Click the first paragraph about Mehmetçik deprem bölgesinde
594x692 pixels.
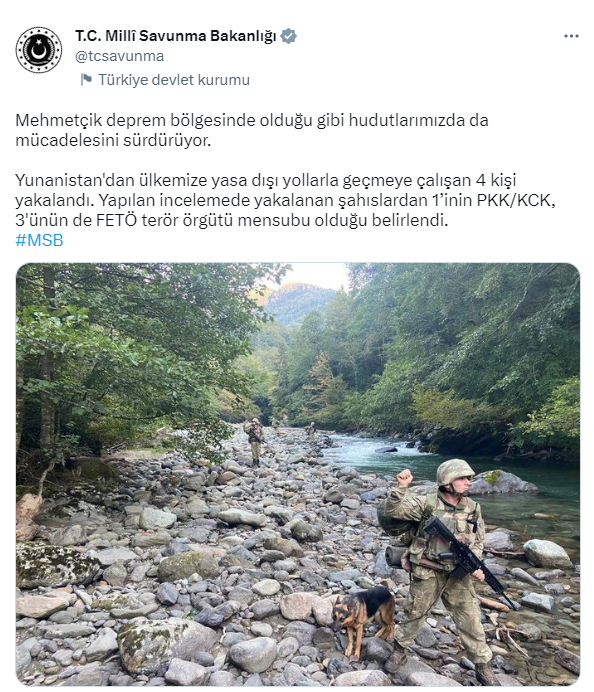[252, 130]
